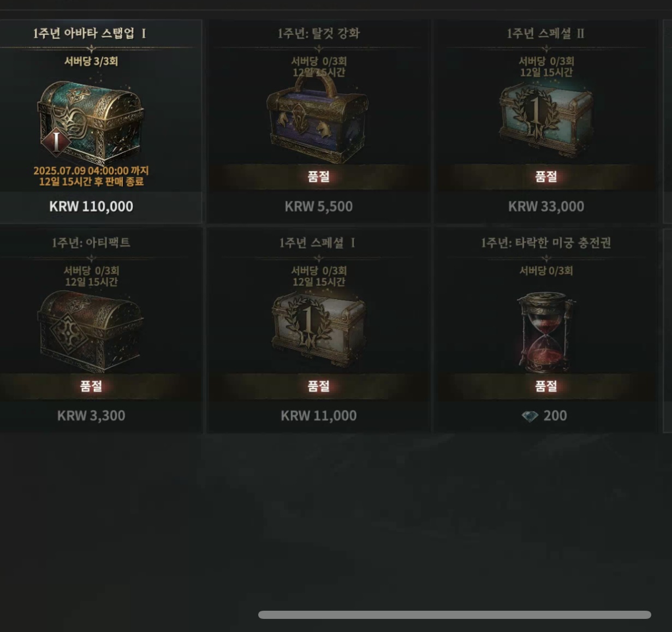Image resolution: width=672 pixels, height=632 pixels.
Task: Click the 1주년 스페셜 I title text
Action: [317, 243]
